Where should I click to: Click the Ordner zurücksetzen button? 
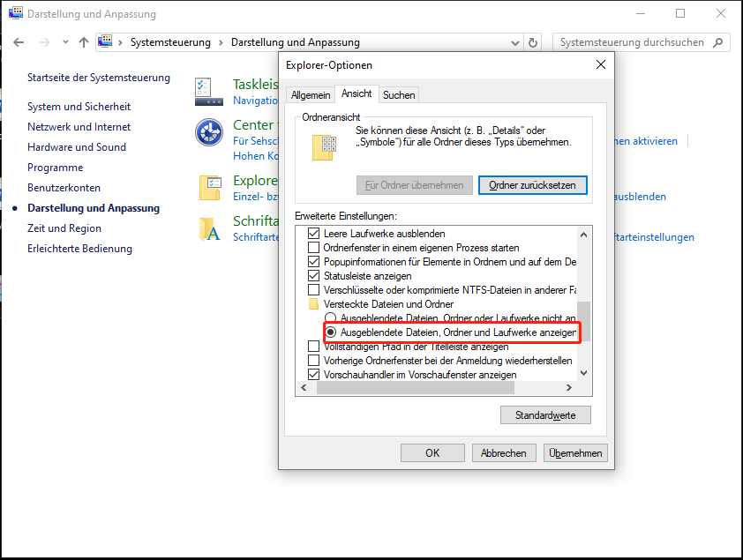point(533,185)
